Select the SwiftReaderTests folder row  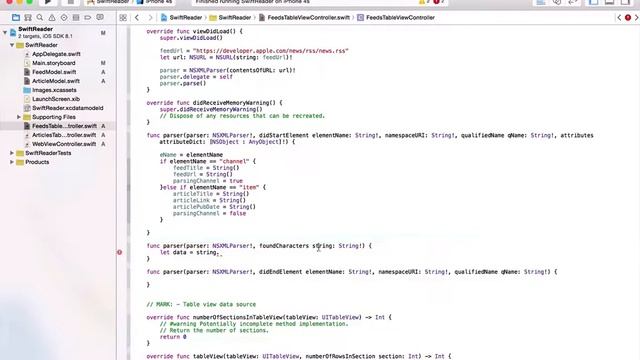(48, 153)
